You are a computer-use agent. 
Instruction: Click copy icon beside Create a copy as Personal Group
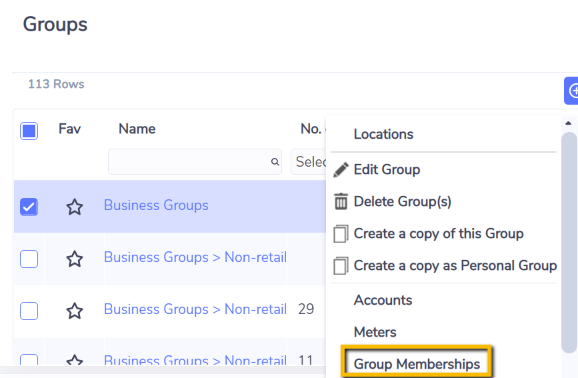(341, 266)
